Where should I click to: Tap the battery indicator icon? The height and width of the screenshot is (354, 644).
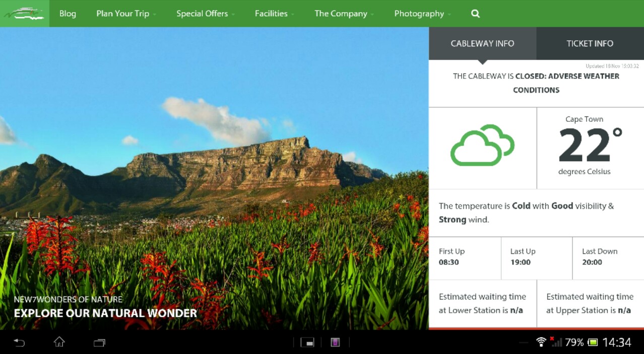(593, 342)
